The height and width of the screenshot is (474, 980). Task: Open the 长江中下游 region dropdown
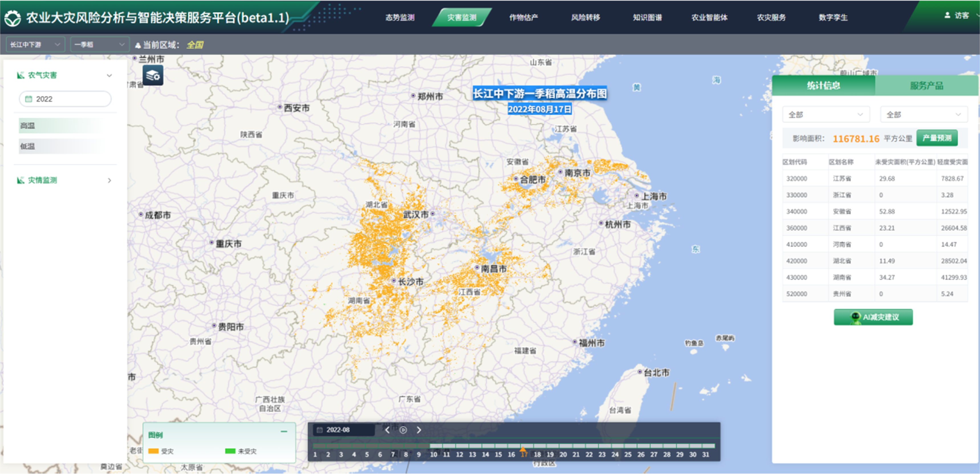pos(35,44)
